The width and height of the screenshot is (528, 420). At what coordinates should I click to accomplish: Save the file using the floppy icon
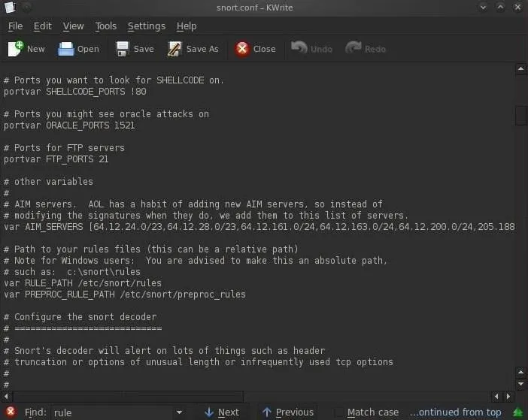coord(123,49)
